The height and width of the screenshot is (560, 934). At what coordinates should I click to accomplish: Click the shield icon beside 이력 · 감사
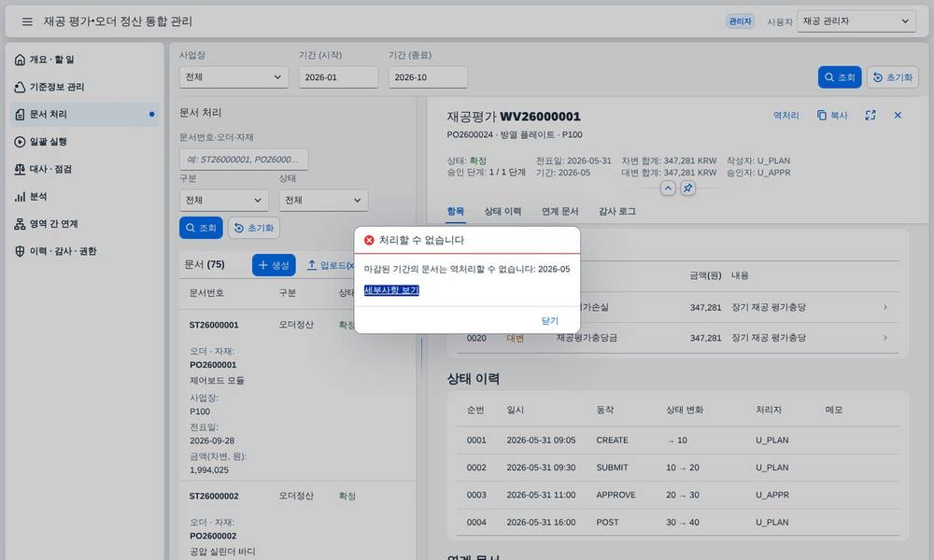pos(20,251)
